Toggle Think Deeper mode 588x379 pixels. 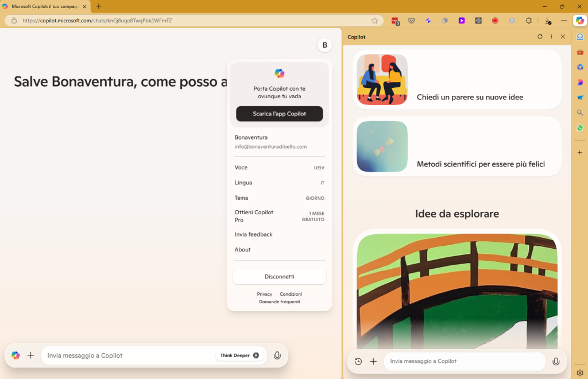coord(239,355)
